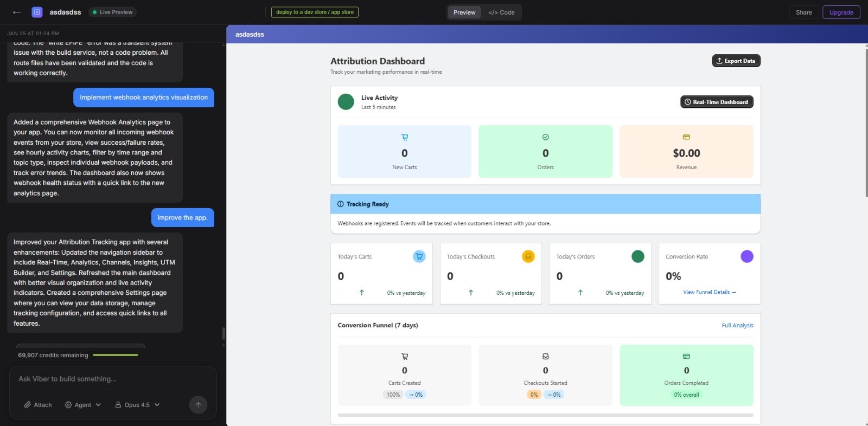868x426 pixels.
Task: Click the up arrow in Today's Carts card
Action: 362,293
